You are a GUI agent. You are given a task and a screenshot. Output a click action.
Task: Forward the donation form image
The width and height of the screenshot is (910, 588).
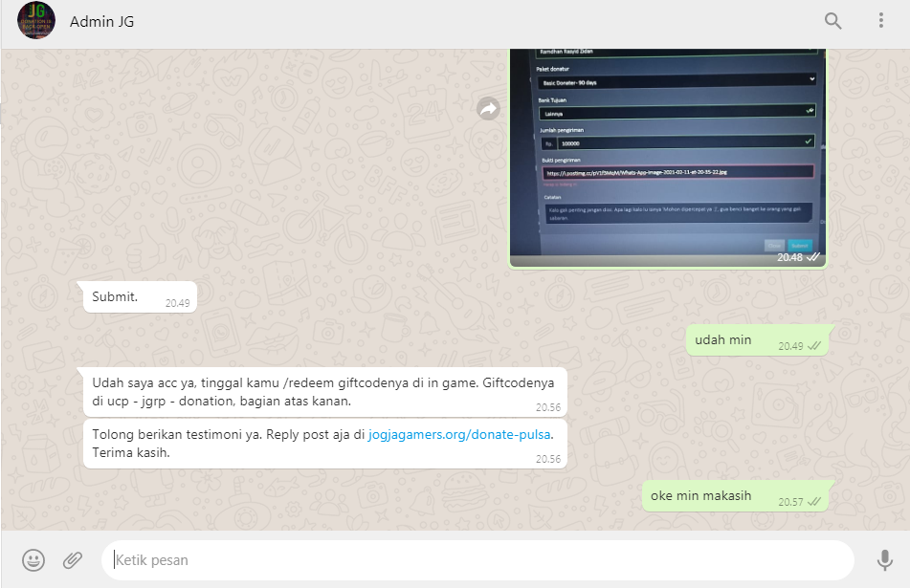[489, 108]
